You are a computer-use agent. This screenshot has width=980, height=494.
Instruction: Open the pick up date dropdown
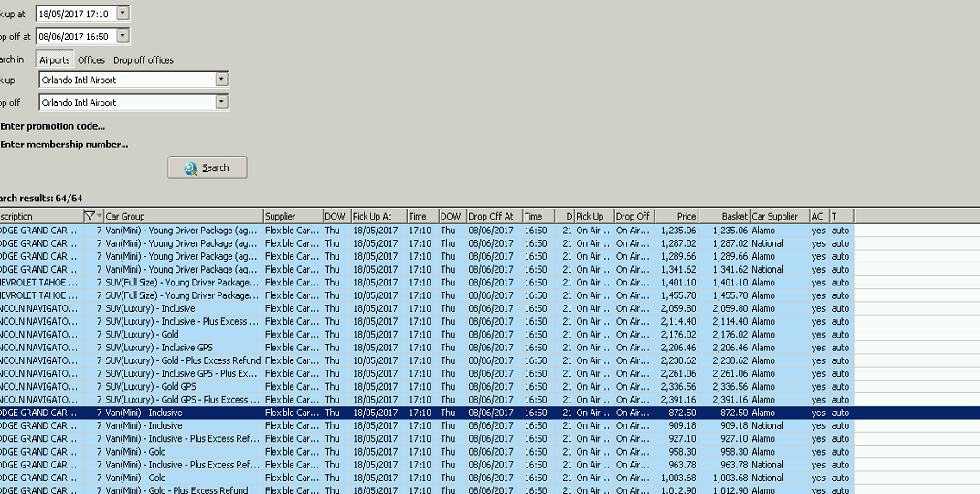point(123,13)
